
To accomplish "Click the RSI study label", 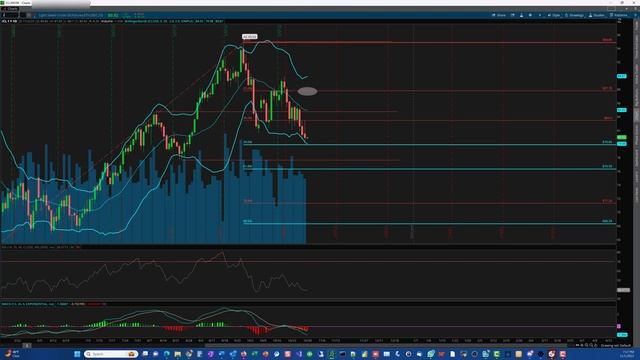I will (41, 247).
